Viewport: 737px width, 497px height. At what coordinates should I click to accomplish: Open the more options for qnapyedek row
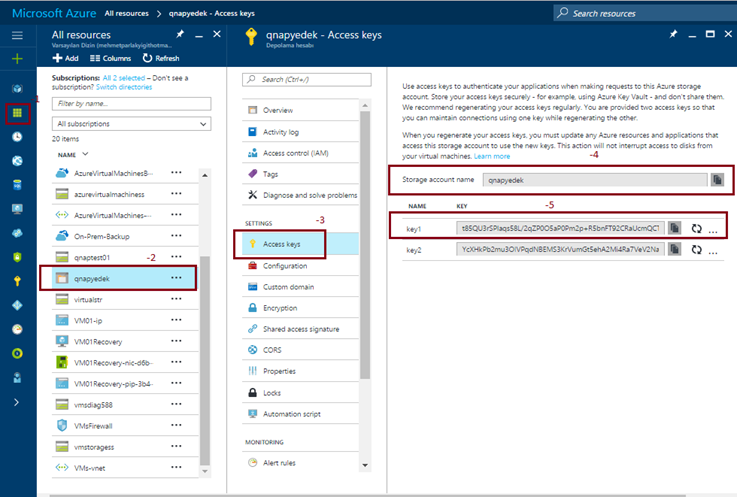coord(176,278)
